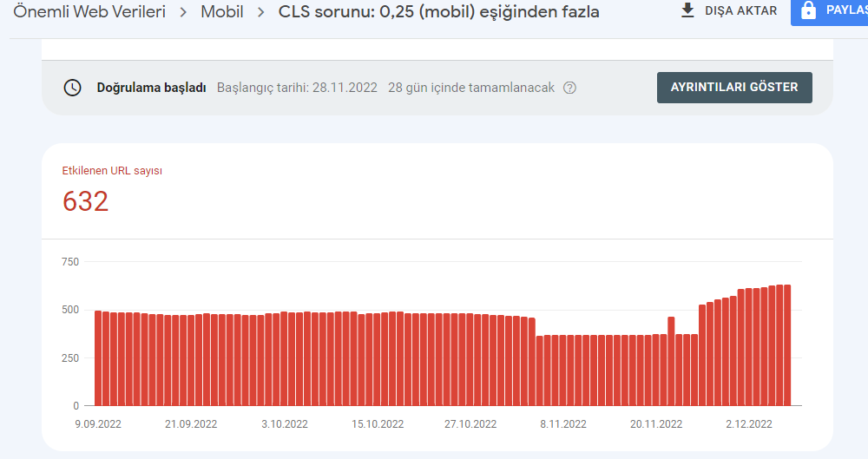
Task: Select the Etkilenen URL sayısı label
Action: pyautogui.click(x=112, y=171)
